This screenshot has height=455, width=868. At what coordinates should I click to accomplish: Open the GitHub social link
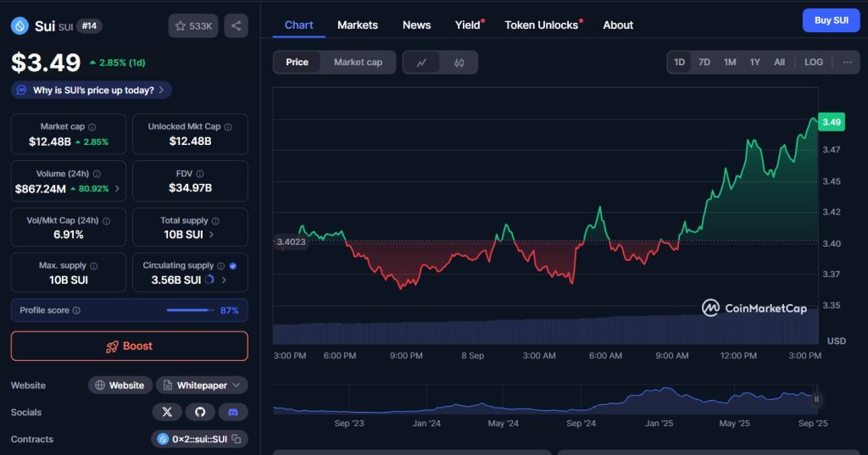200,412
